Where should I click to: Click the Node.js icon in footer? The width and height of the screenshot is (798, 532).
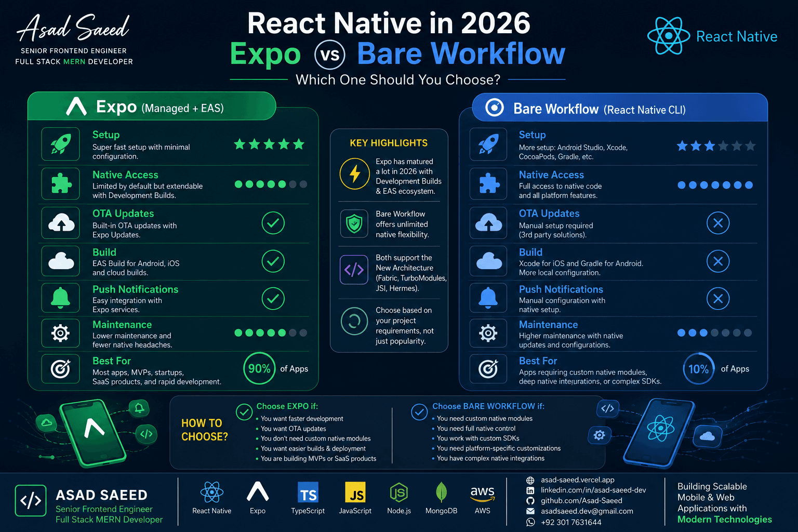(x=399, y=492)
